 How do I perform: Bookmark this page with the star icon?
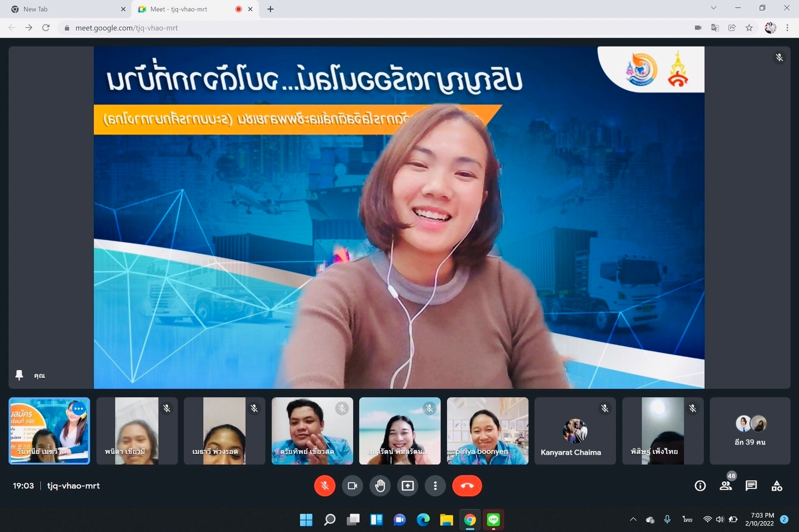[x=749, y=28]
